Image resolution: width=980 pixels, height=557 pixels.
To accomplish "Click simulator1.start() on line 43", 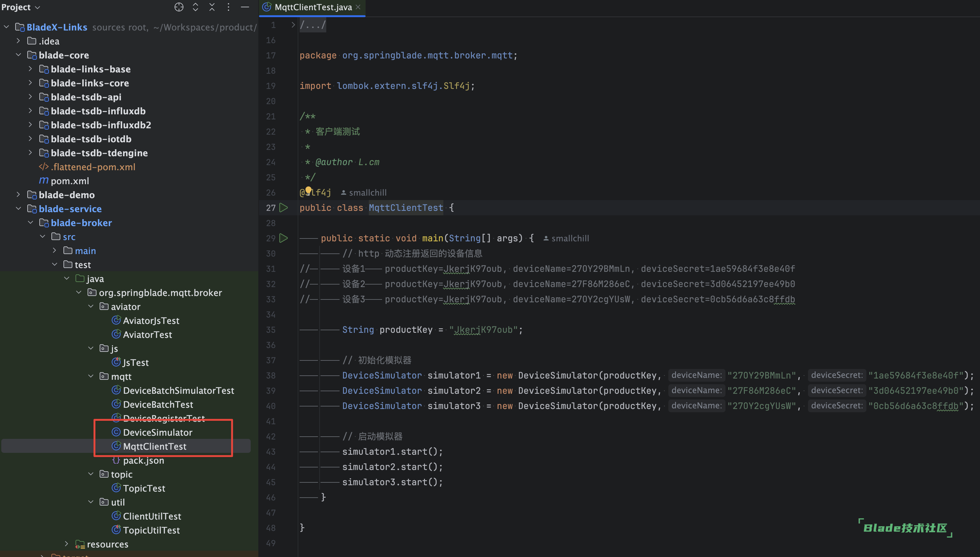I will tap(392, 452).
